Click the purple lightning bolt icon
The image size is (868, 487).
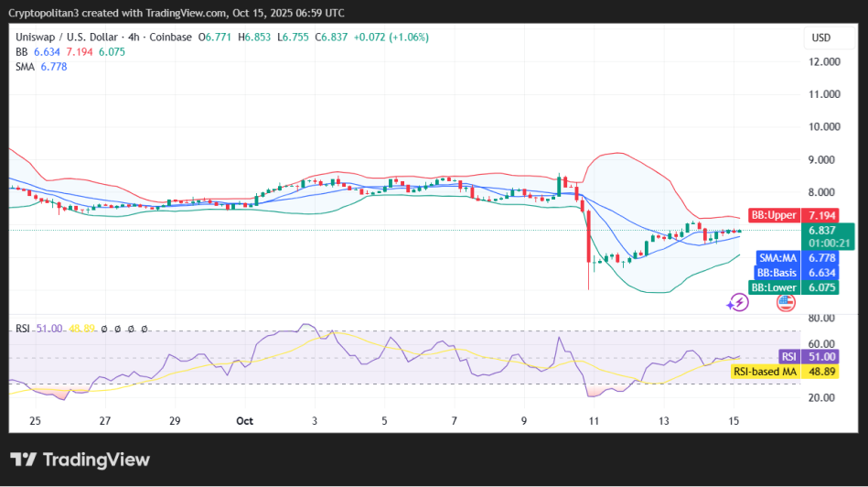737,302
